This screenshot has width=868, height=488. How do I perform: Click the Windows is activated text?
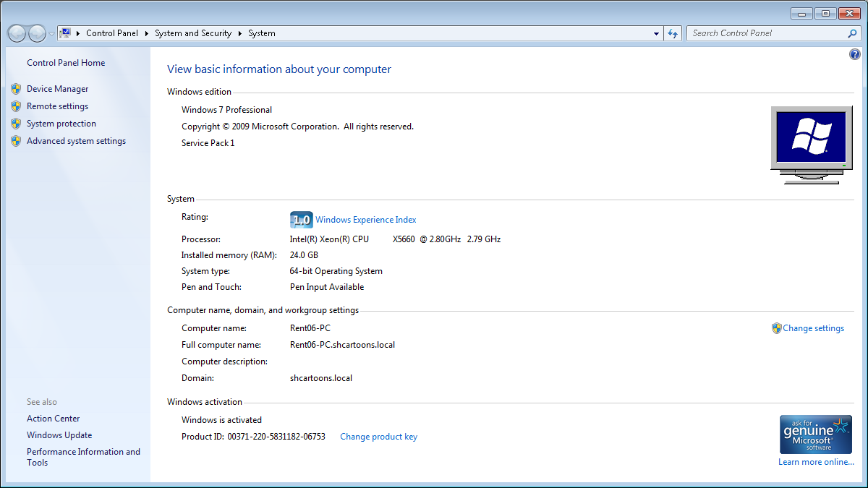pyautogui.click(x=221, y=420)
